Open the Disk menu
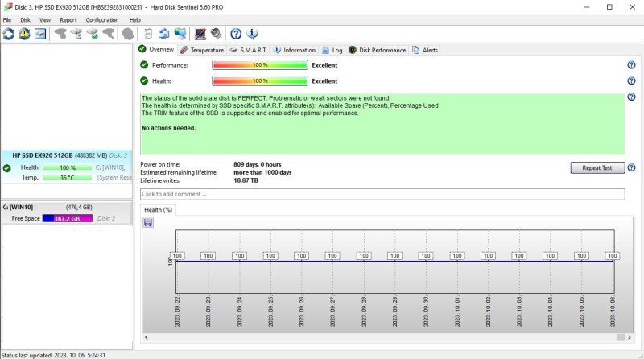This screenshot has width=644, height=359. (x=26, y=19)
